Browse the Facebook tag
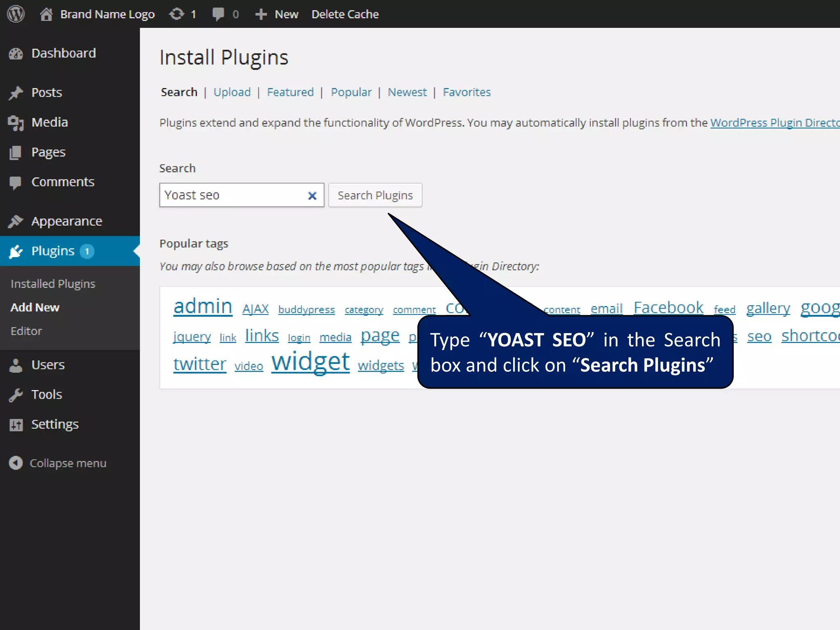Screen dimensions: 840x630 669,308
